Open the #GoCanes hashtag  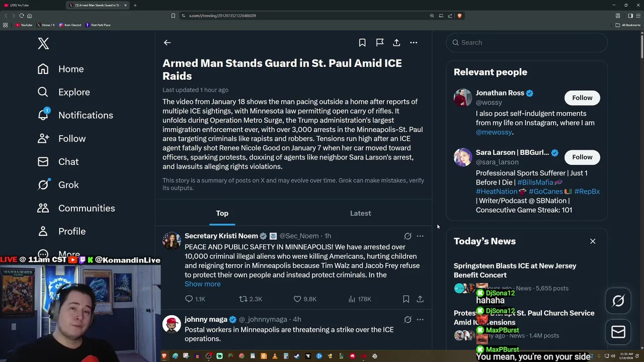(545, 191)
